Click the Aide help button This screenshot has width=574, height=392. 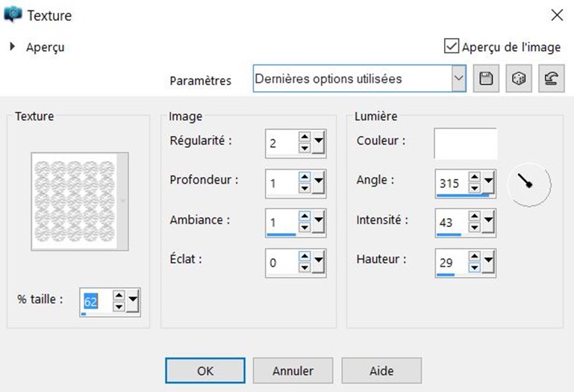coord(381,370)
